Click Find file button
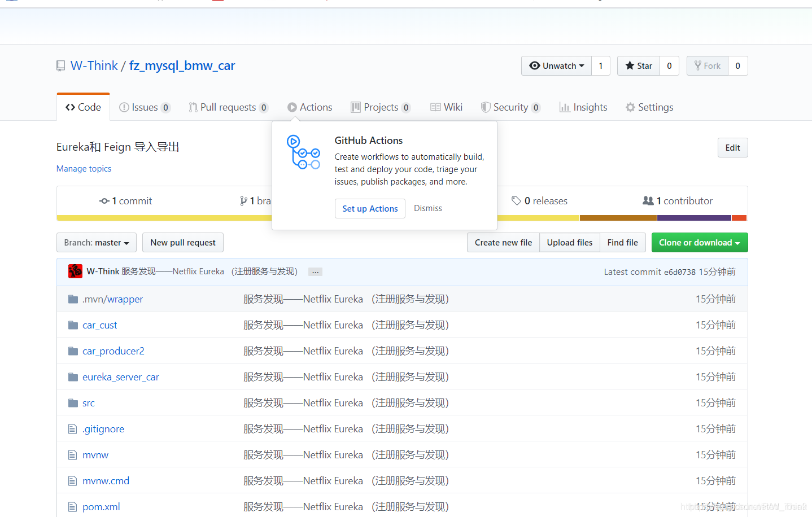Image resolution: width=812 pixels, height=517 pixels. point(623,243)
